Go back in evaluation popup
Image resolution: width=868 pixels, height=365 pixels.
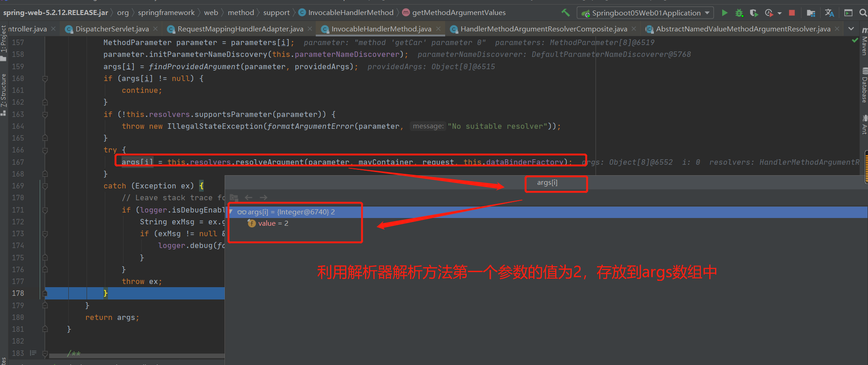[248, 198]
